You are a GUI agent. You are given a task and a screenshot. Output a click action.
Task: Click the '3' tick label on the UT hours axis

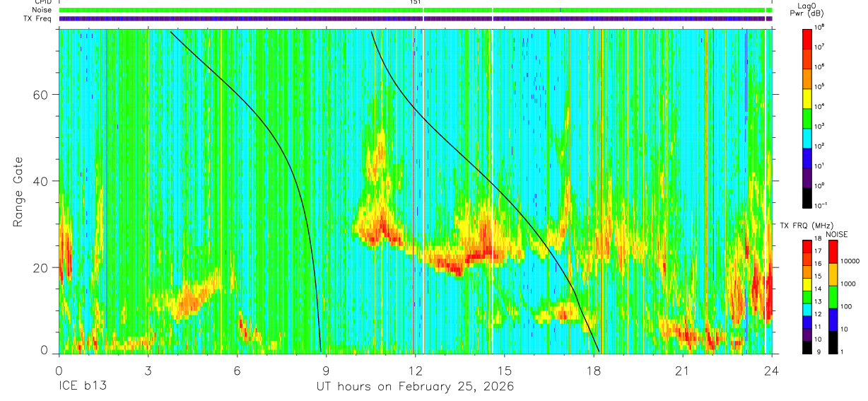(x=148, y=370)
